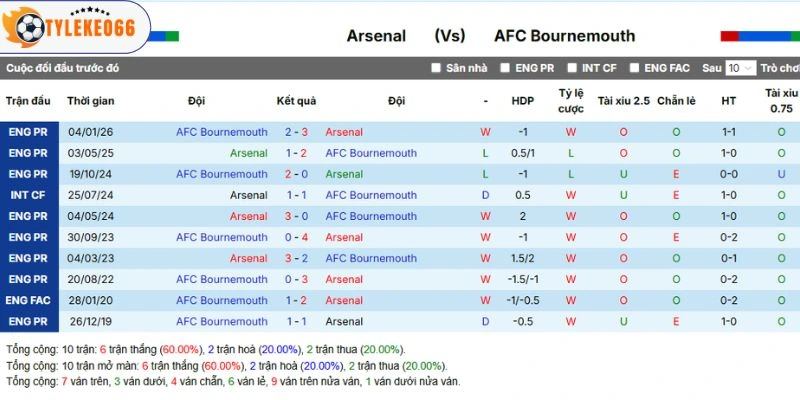Select the INT CF league badge in table

27,195
